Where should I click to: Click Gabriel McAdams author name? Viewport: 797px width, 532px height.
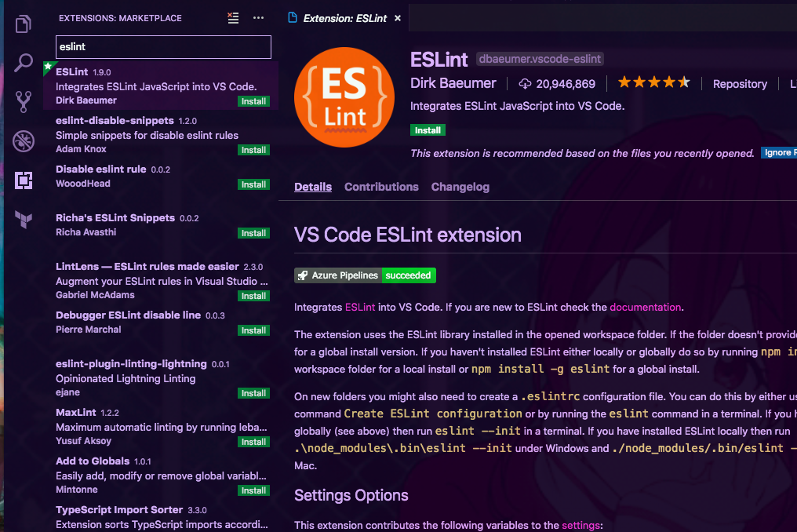[x=95, y=295]
